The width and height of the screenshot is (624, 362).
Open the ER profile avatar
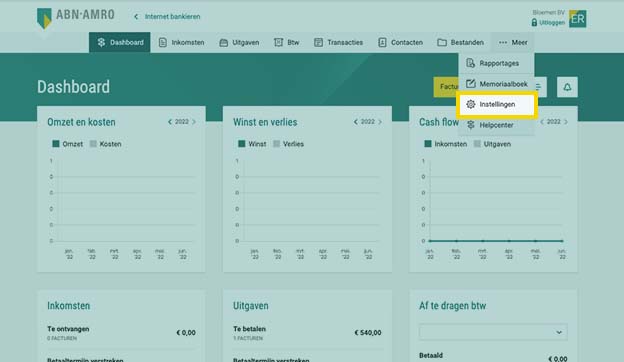pos(577,19)
